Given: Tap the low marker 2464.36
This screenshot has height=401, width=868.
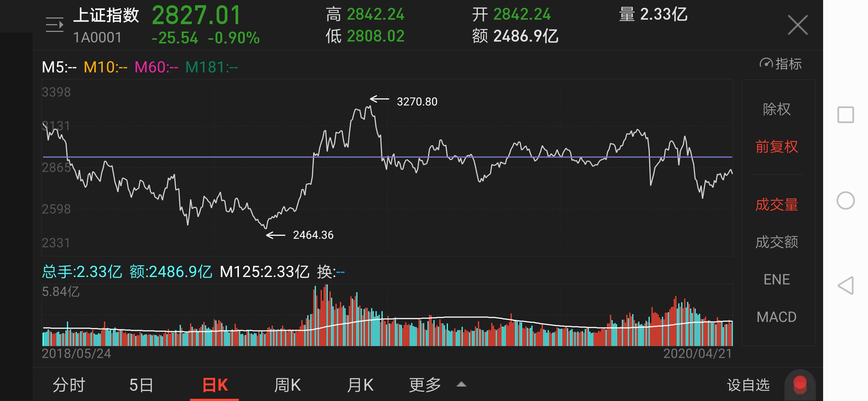Looking at the screenshot, I should click(313, 235).
